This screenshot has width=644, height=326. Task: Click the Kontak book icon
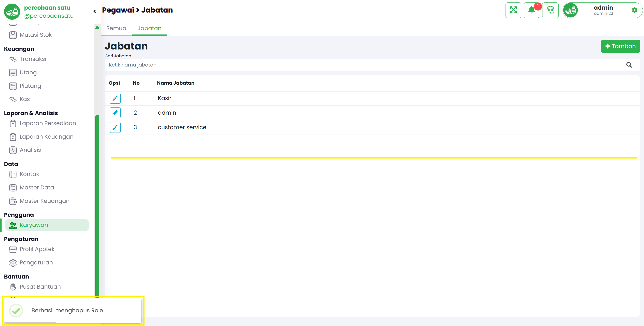[x=13, y=174]
